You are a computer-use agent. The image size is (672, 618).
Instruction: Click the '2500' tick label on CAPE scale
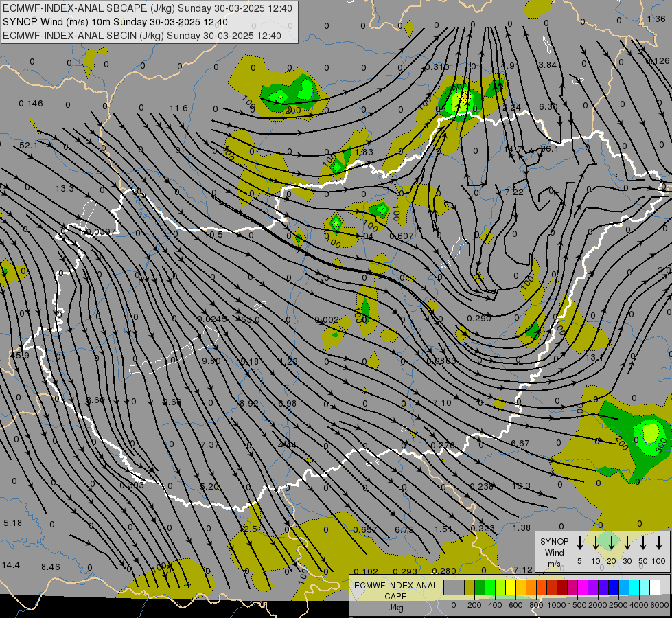pos(618,605)
